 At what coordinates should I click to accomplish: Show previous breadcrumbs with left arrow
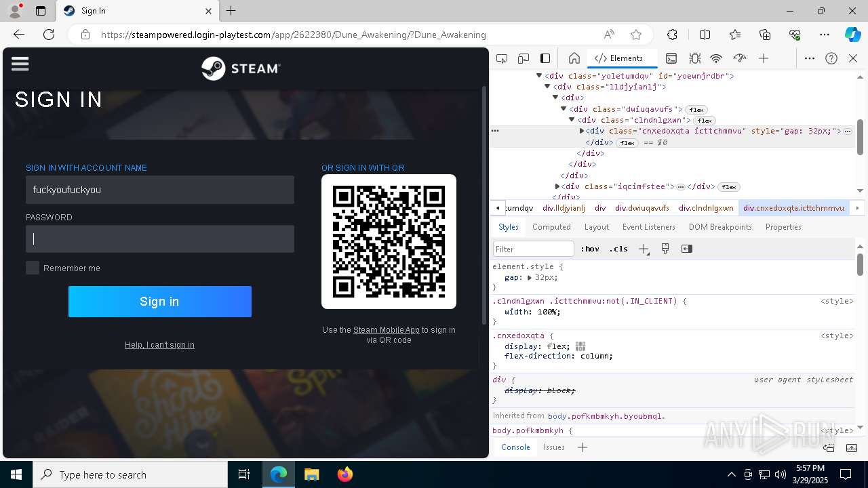point(498,208)
